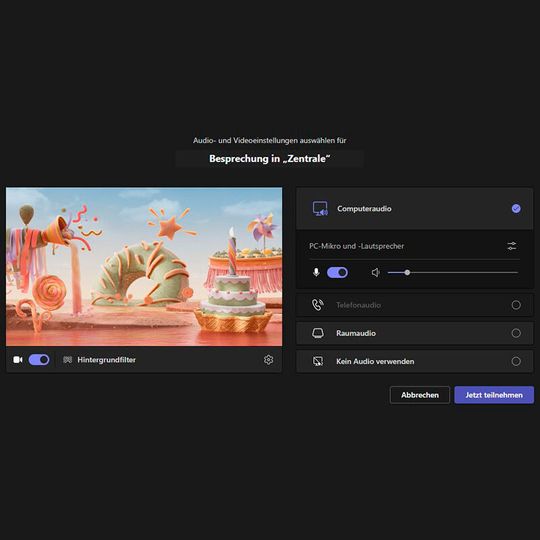The height and width of the screenshot is (540, 540).
Task: Select Kein Audio verwenden radio button
Action: (x=516, y=361)
